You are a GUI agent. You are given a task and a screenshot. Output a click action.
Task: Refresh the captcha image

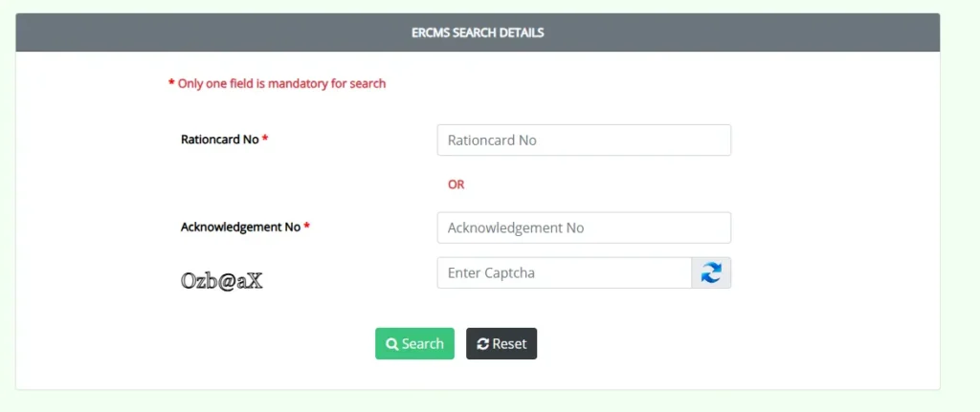pyautogui.click(x=711, y=272)
